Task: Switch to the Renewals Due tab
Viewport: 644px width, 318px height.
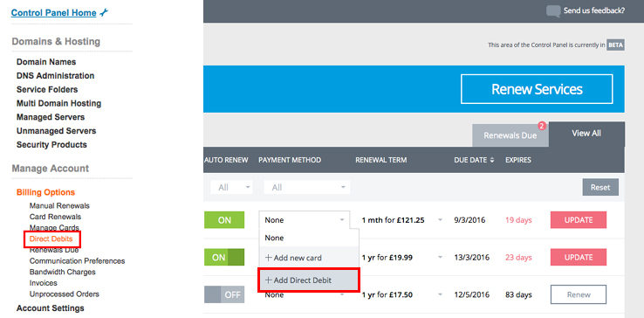Action: [510, 135]
